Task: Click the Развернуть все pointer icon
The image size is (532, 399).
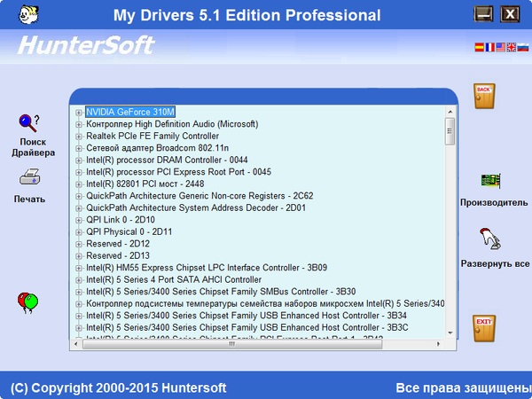Action: pyautogui.click(x=490, y=239)
